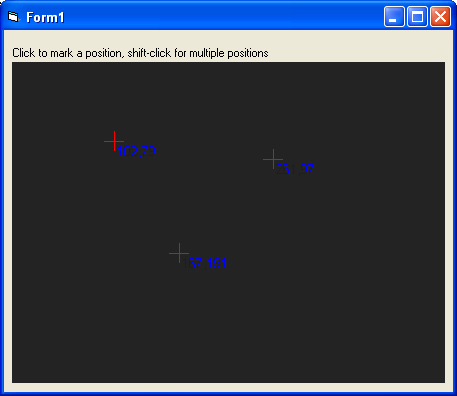The height and width of the screenshot is (396, 457).
Task: Click the red cross marker labeled 167,191
Action: pos(179,253)
